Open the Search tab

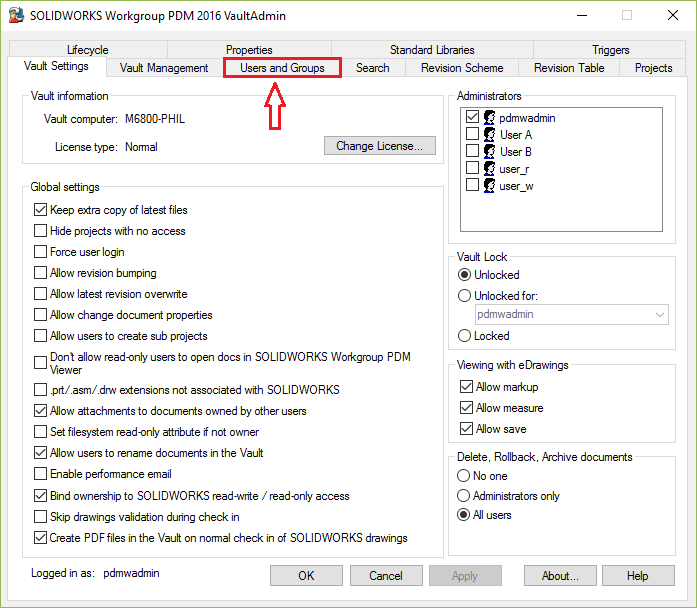pos(373,68)
